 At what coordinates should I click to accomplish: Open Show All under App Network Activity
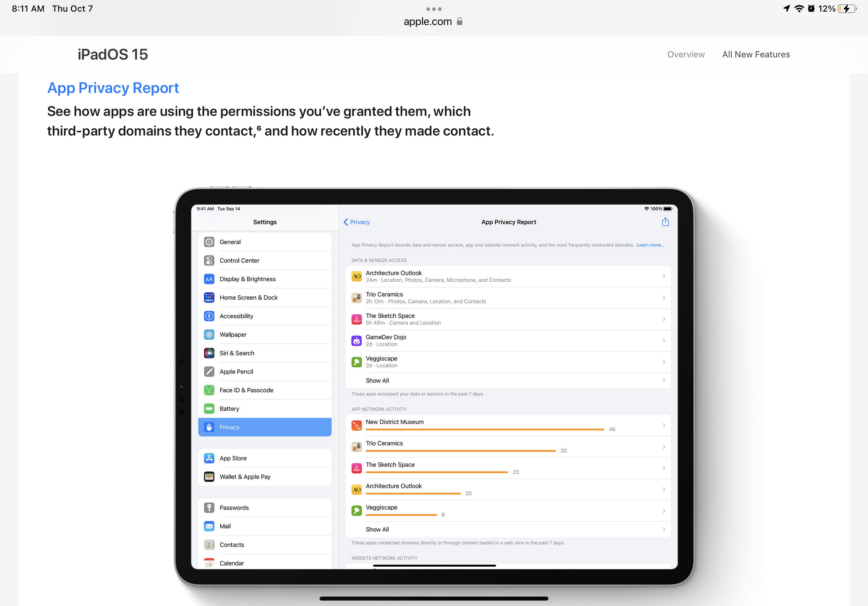click(377, 529)
